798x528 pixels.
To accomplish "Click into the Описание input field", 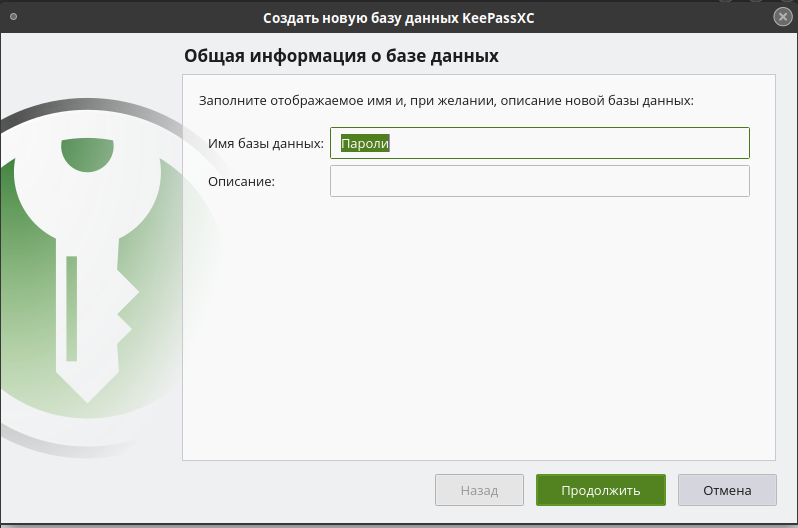I will pos(539,181).
